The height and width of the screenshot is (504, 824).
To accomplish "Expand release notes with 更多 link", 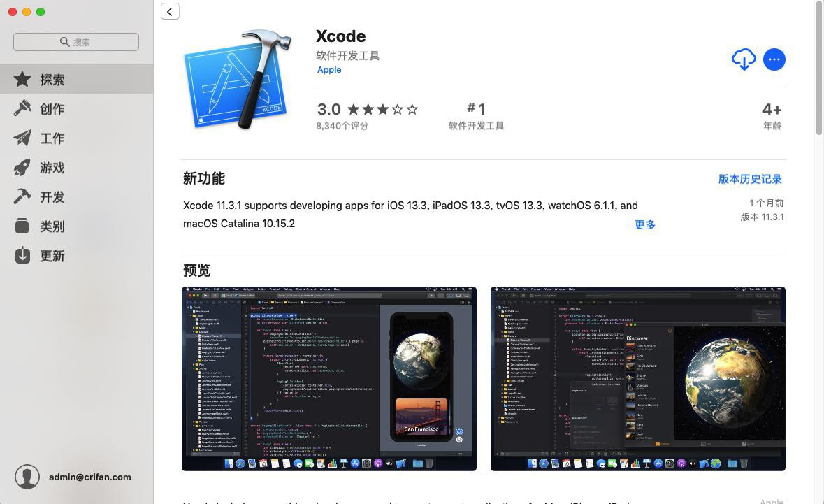I will tap(645, 224).
